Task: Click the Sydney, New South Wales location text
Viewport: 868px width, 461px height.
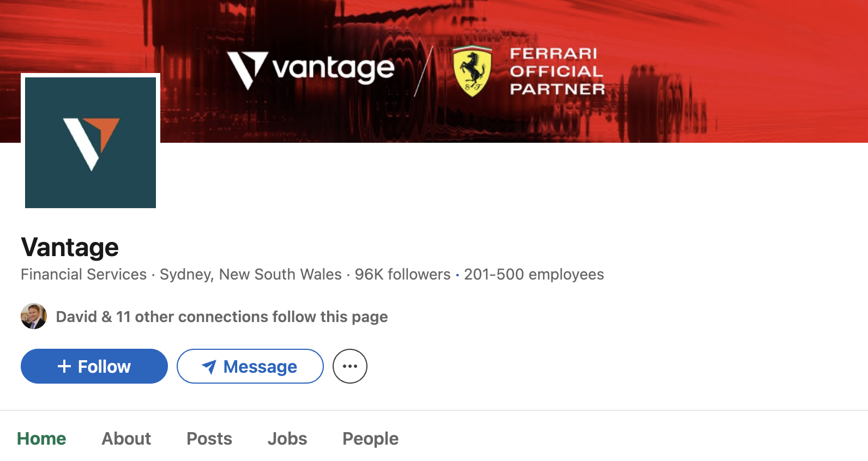Action: click(x=250, y=274)
